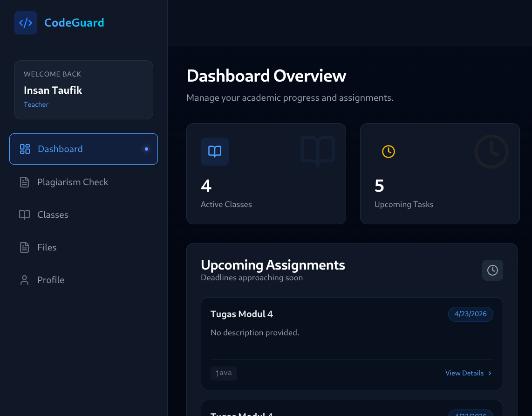Screen dimensions: 532x416
Task: Open the Active Classes stat card
Action: pos(266,173)
